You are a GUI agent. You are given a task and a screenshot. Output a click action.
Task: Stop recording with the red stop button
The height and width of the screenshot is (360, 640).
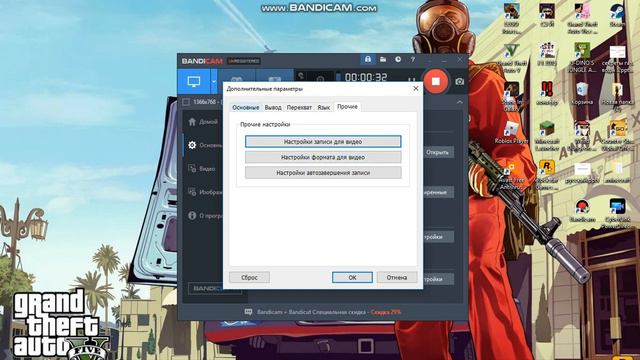point(436,81)
